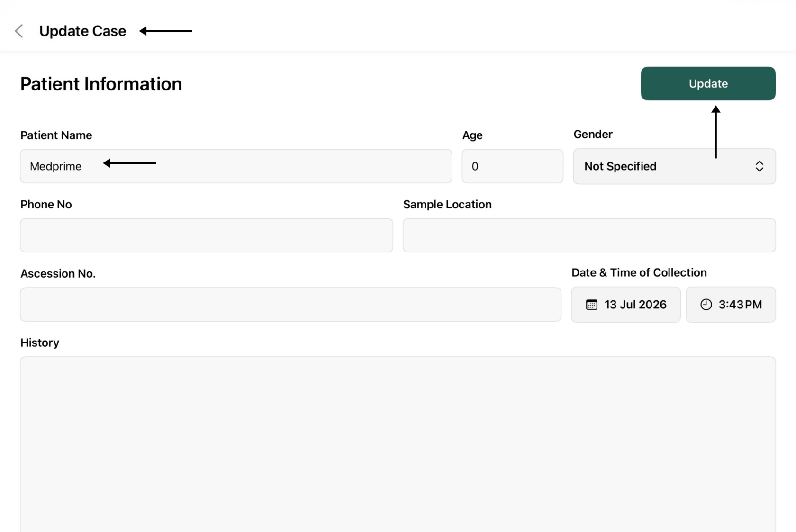Click the Update Case header title
The width and height of the screenshot is (796, 532).
[82, 31]
